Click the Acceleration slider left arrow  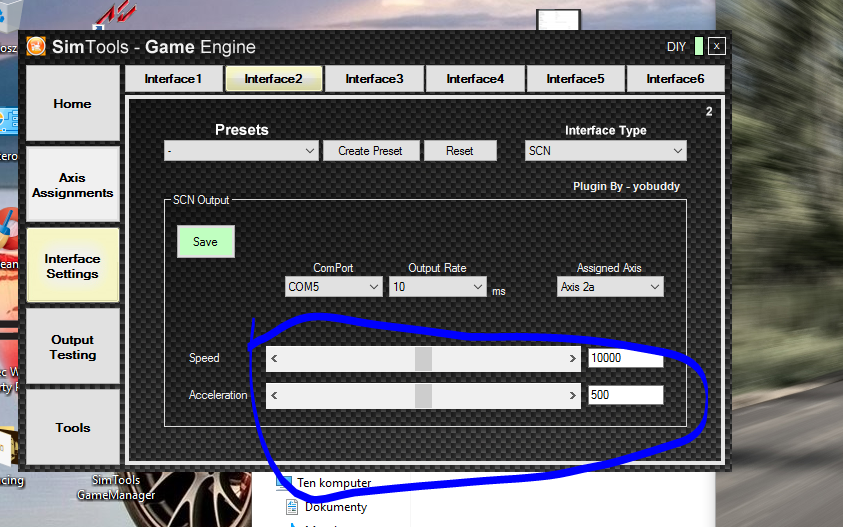coord(274,396)
